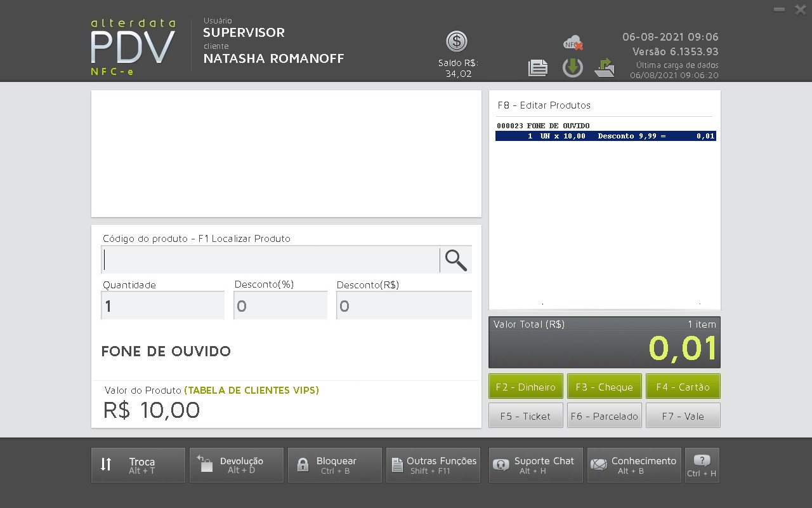
Task: Click the customer name NATASHA ROMANOFF
Action: point(274,58)
